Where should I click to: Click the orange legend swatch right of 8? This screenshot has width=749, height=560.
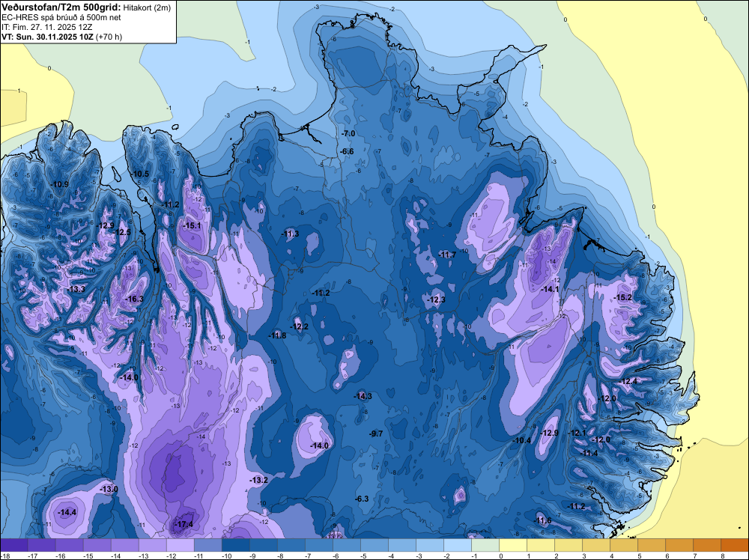pos(735,545)
